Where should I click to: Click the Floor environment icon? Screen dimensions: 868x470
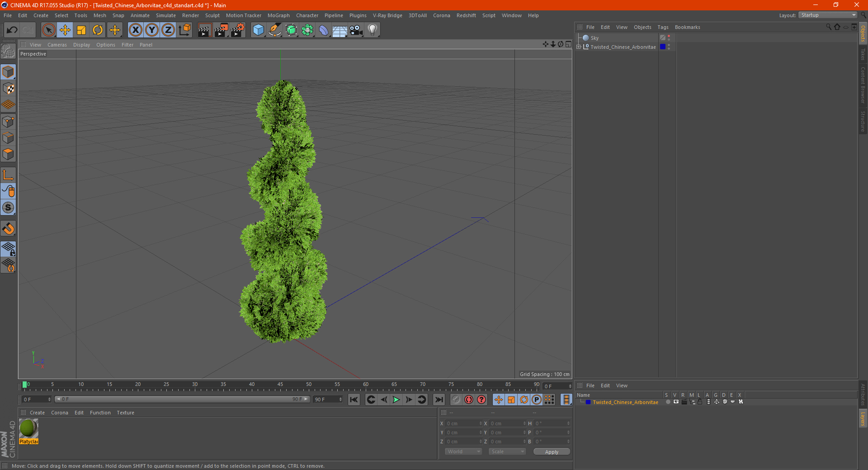[x=340, y=30]
